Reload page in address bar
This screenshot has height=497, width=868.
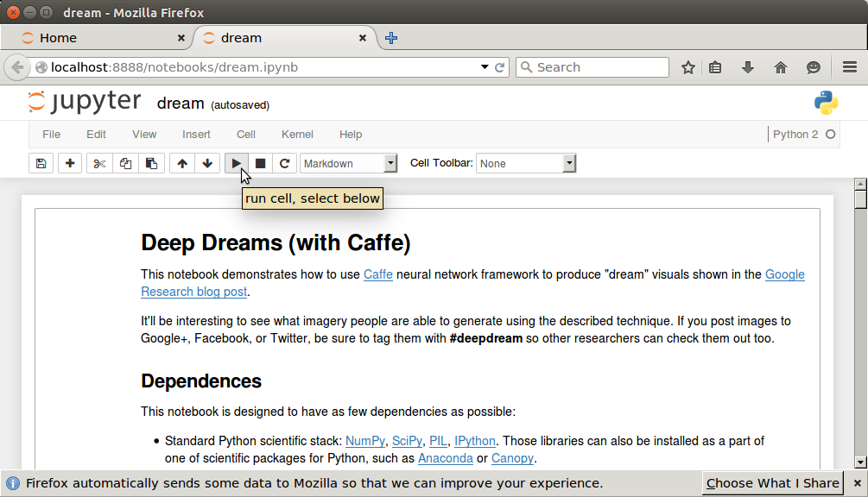[499, 67]
